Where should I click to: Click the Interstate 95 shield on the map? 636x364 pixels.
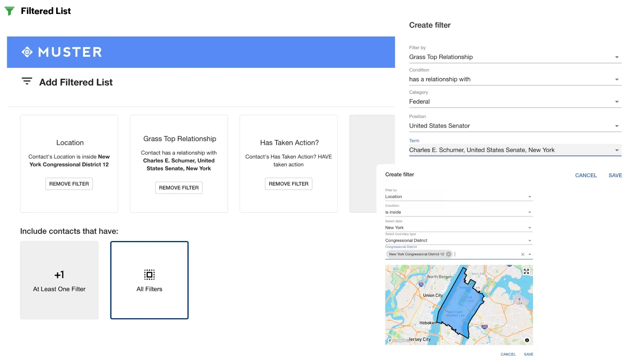click(421, 284)
